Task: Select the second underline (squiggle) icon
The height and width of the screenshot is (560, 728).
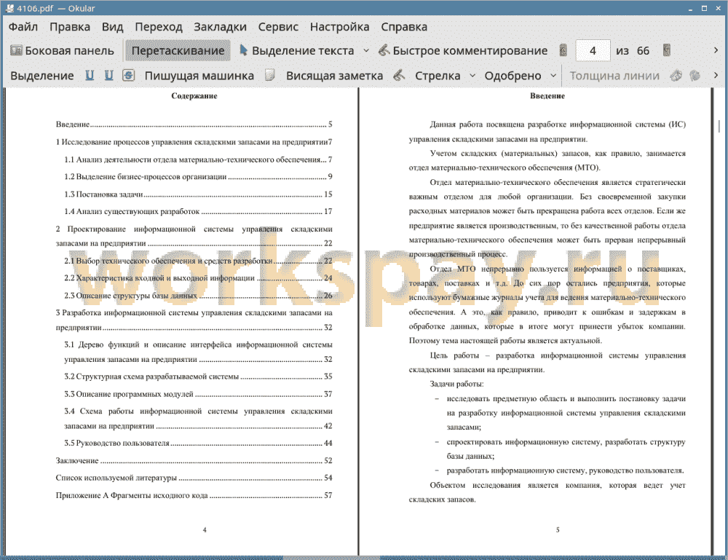Action: coord(108,76)
